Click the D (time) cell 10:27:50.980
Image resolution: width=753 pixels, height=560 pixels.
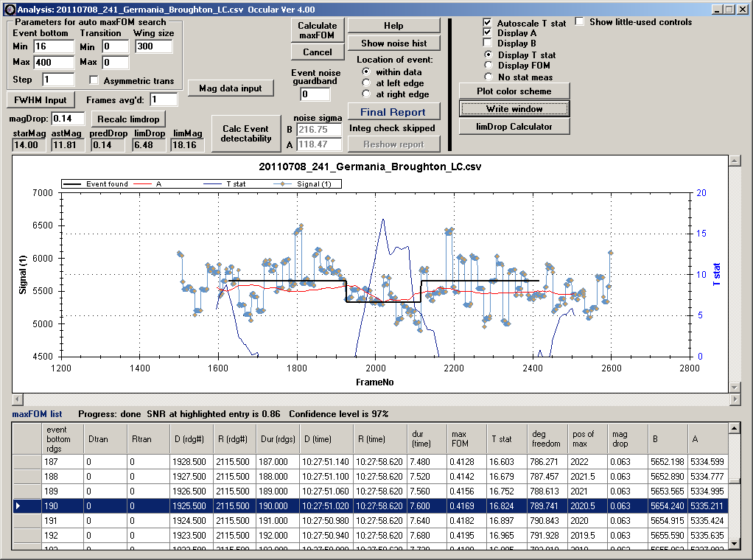click(x=326, y=521)
